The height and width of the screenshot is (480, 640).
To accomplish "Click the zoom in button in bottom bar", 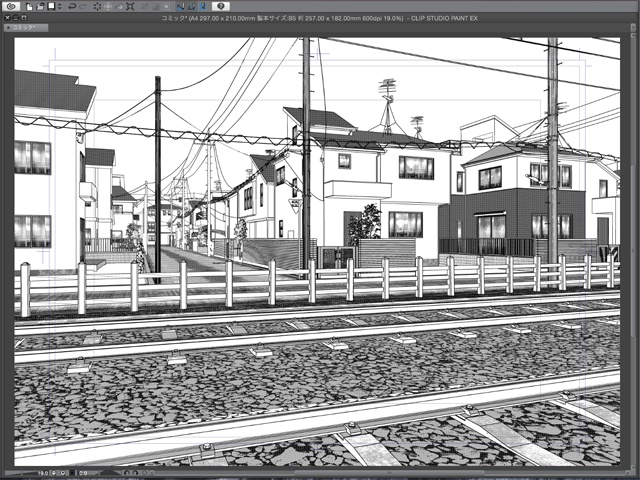I will click(x=63, y=473).
